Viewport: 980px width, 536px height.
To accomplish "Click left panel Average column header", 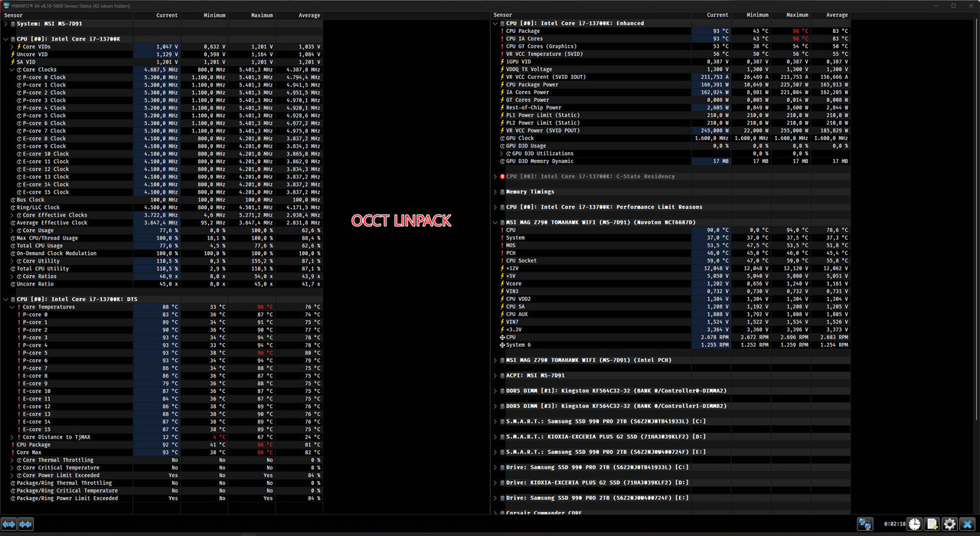I will 299,15.
